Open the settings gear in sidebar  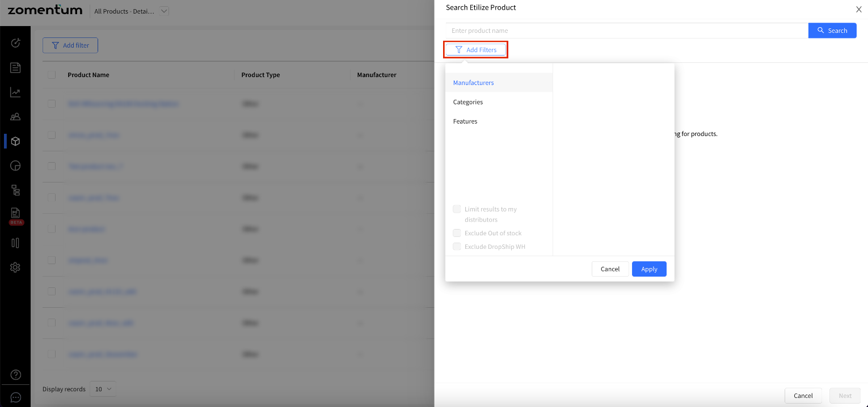(x=15, y=268)
